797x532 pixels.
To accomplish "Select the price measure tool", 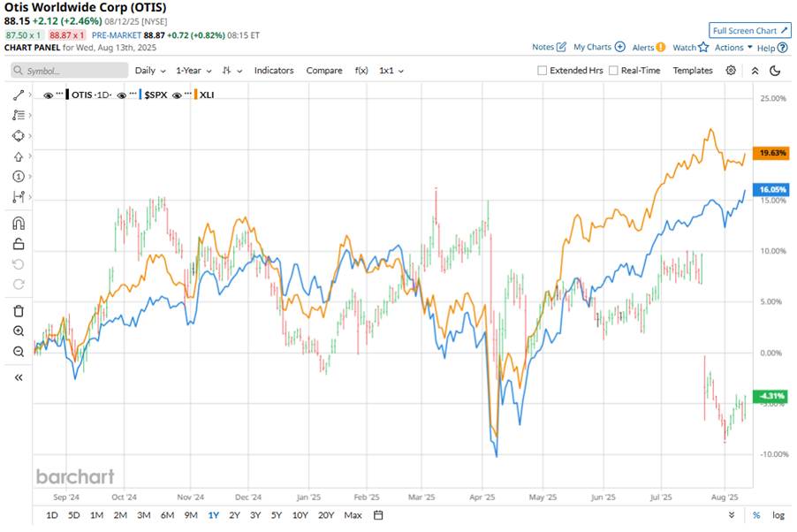I will [x=19, y=197].
